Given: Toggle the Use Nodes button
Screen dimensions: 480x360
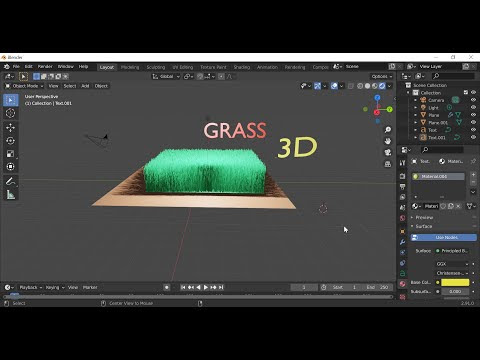Looking at the screenshot, I should [x=443, y=237].
